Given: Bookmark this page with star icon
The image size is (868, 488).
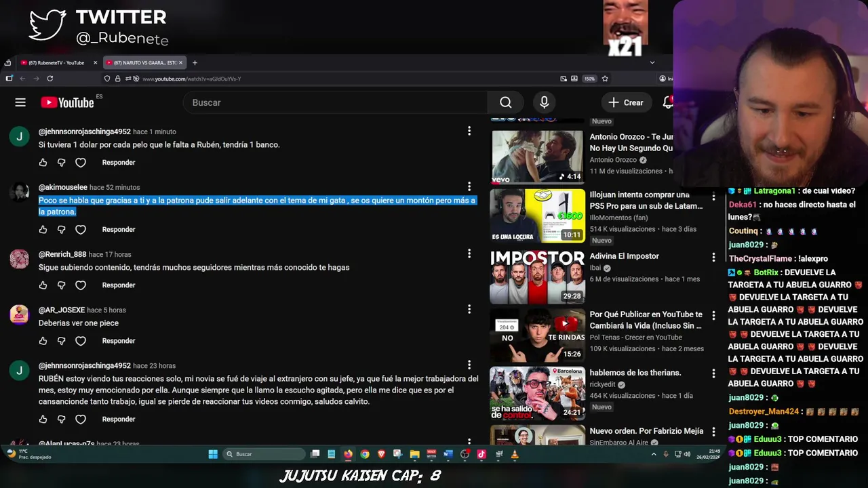Looking at the screenshot, I should tap(605, 79).
